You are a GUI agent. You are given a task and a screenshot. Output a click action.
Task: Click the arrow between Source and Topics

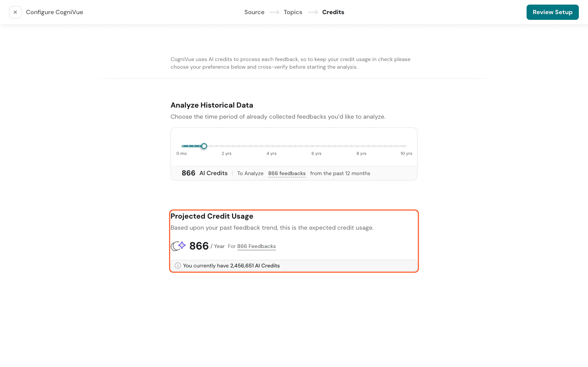click(x=274, y=12)
